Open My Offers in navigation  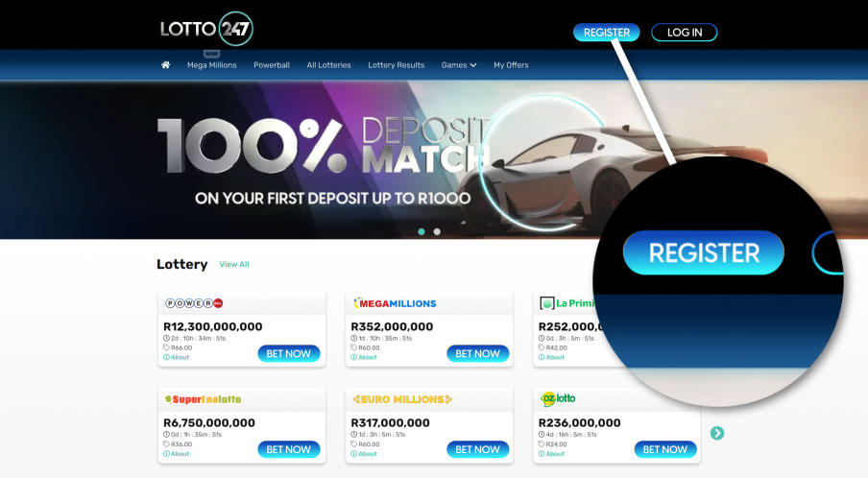point(511,64)
